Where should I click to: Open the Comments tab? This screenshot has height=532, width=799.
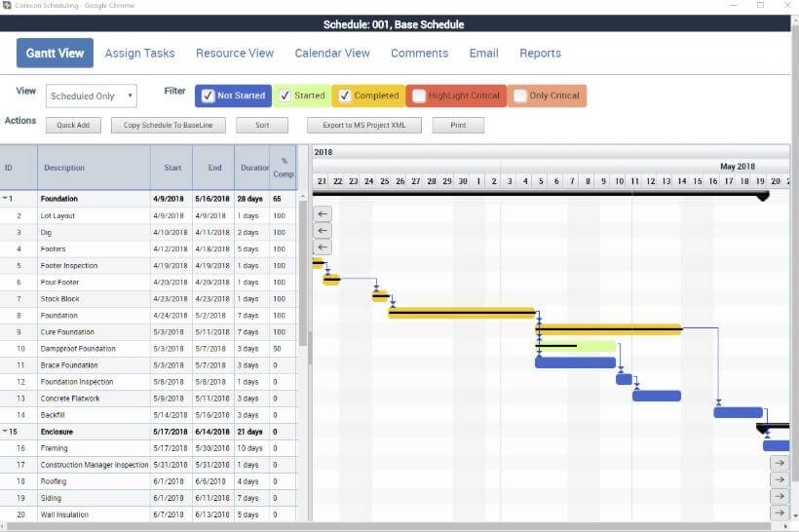(419, 53)
